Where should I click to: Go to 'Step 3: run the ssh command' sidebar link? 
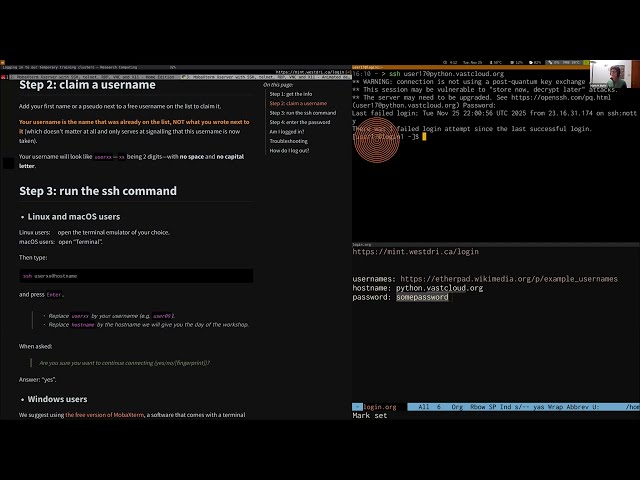click(x=302, y=113)
